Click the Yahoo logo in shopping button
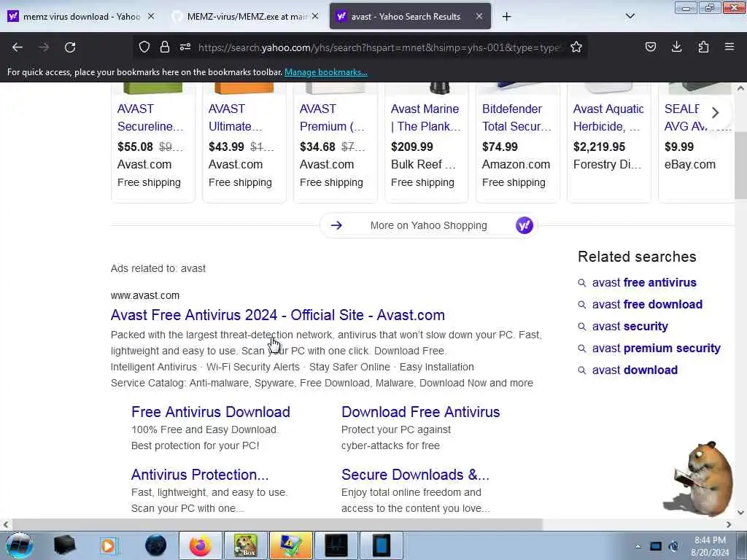Image resolution: width=747 pixels, height=560 pixels. coord(524,225)
